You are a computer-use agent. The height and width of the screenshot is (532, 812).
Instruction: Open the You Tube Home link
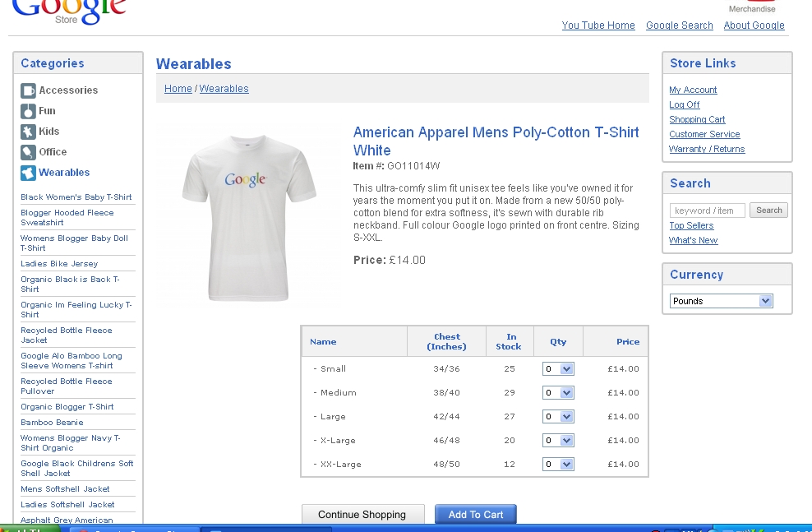[598, 25]
